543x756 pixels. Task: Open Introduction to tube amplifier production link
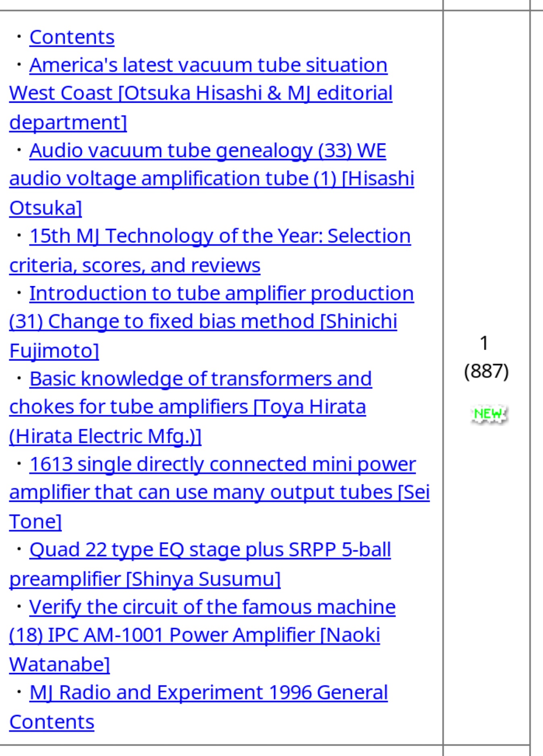coord(222,293)
